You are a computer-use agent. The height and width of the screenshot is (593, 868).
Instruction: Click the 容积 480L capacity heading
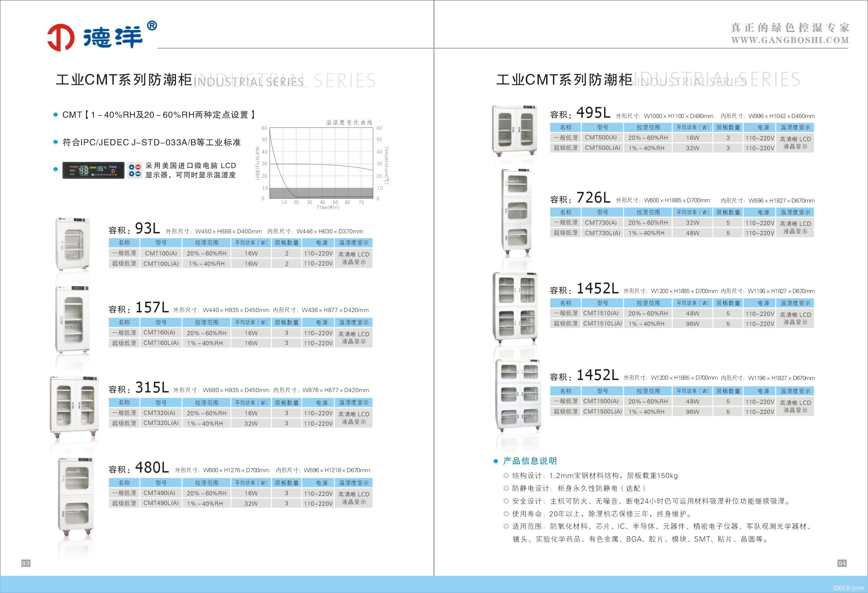[x=139, y=468]
